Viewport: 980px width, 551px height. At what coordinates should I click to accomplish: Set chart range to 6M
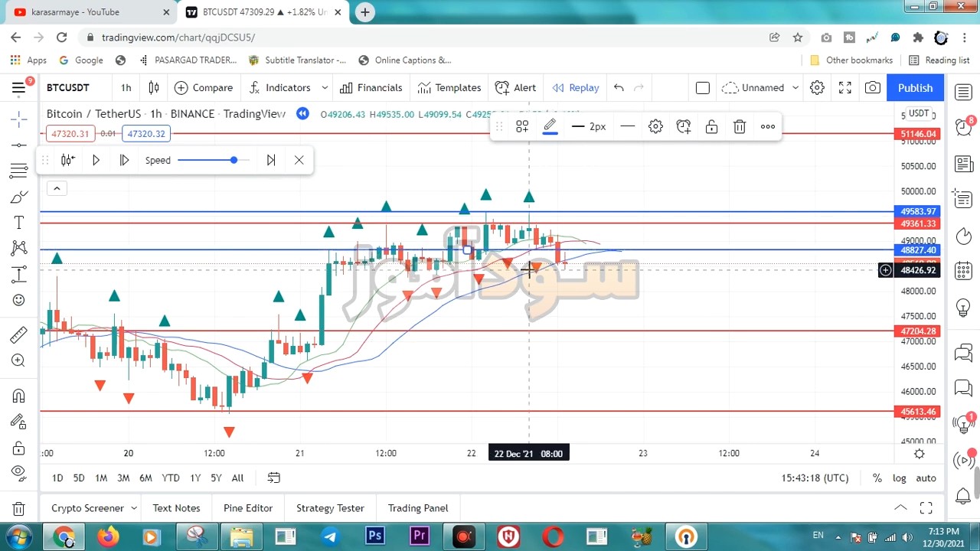145,478
